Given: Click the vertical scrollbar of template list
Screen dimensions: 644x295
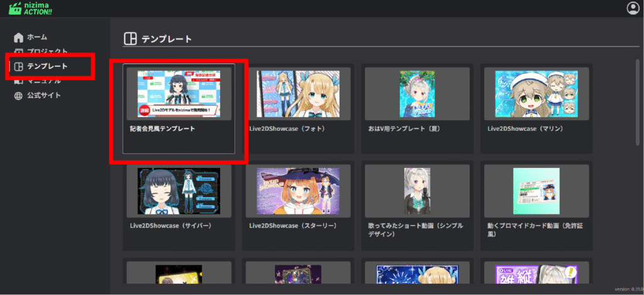Looking at the screenshot, I should pos(638,102).
